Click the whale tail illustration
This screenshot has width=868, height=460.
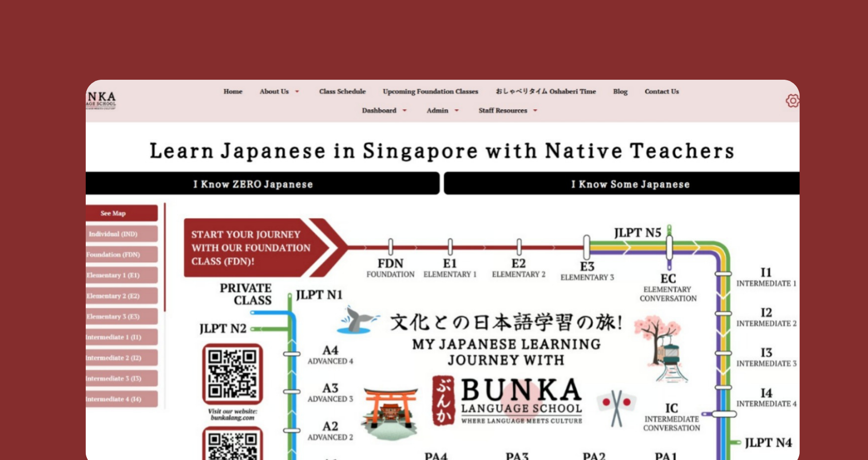pyautogui.click(x=358, y=320)
